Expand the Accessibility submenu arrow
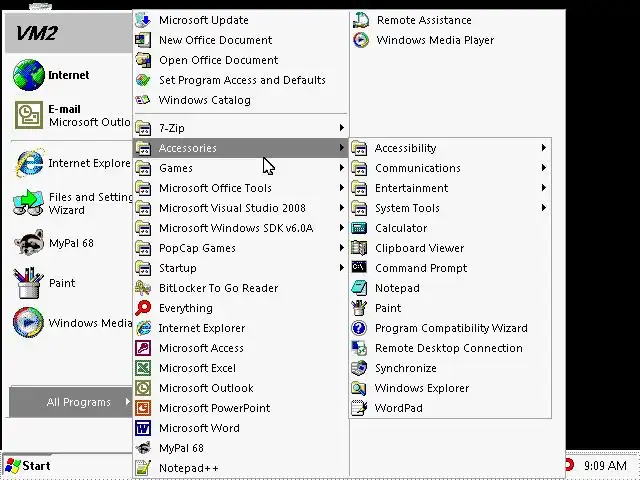Viewport: 640px width, 480px height. (543, 148)
